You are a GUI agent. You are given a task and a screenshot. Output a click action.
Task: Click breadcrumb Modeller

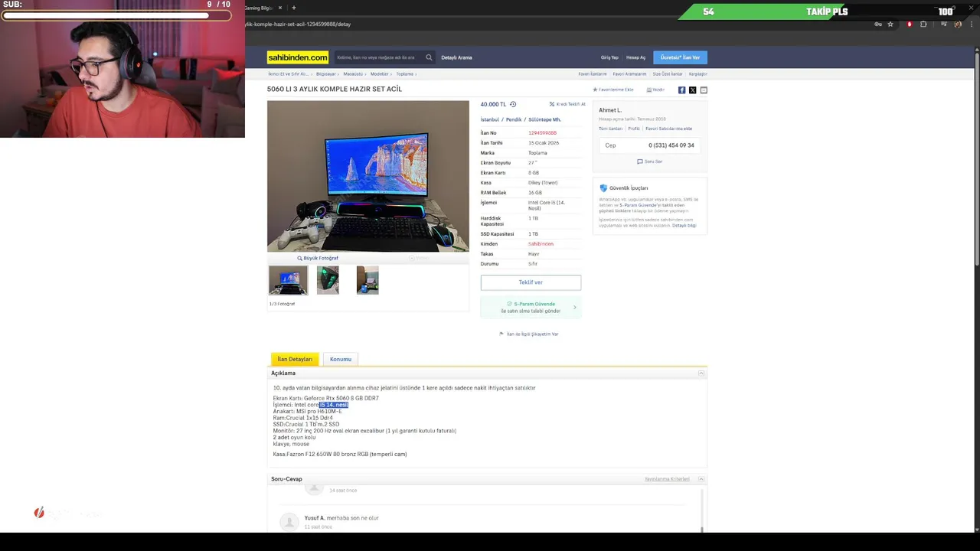coord(380,74)
